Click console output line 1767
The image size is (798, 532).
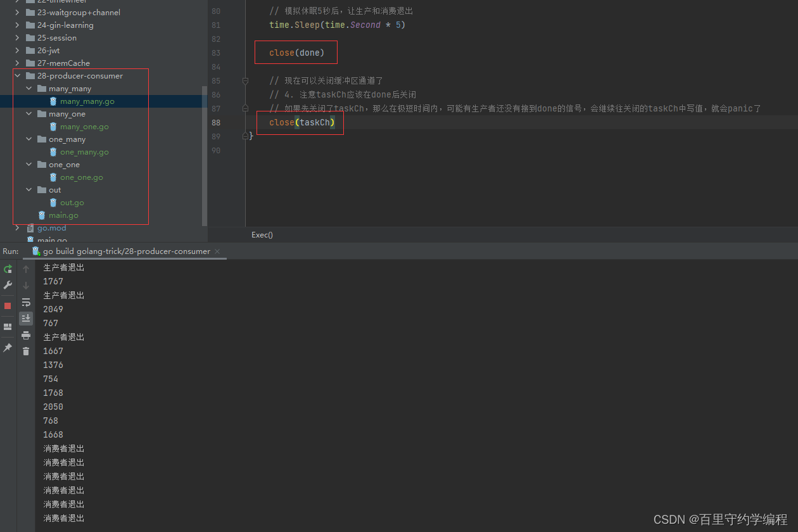[53, 281]
